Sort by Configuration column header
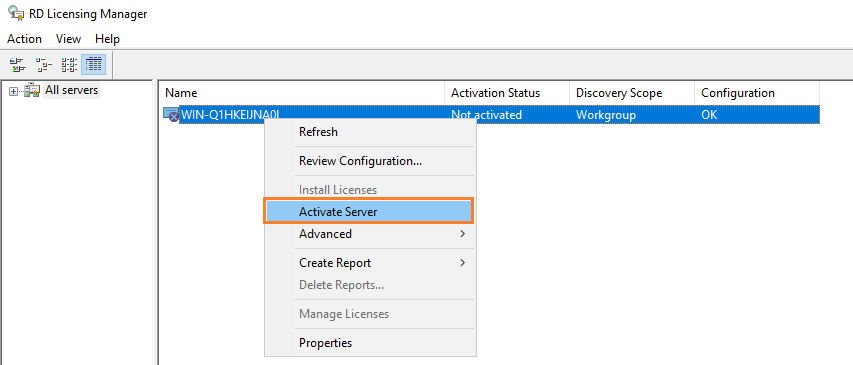This screenshot has width=853, height=365. click(x=757, y=93)
